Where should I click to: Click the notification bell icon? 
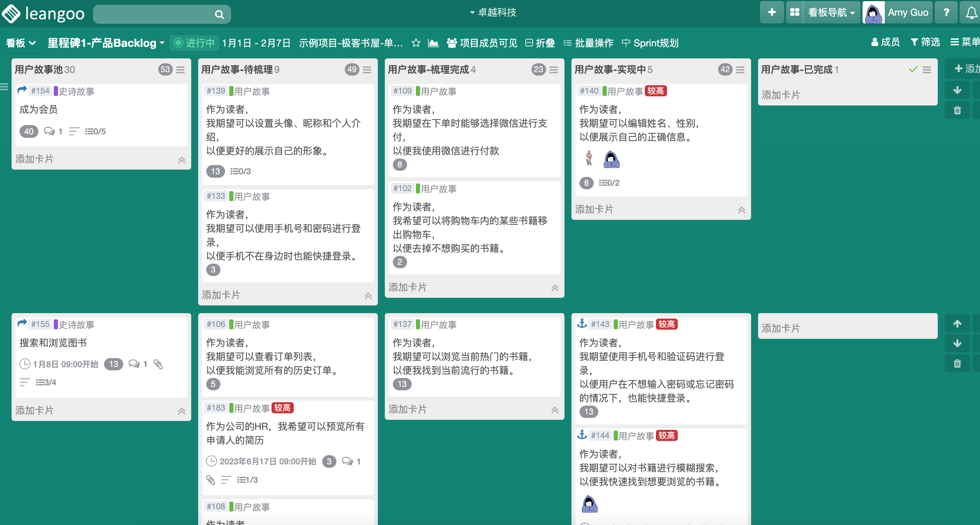(x=971, y=13)
